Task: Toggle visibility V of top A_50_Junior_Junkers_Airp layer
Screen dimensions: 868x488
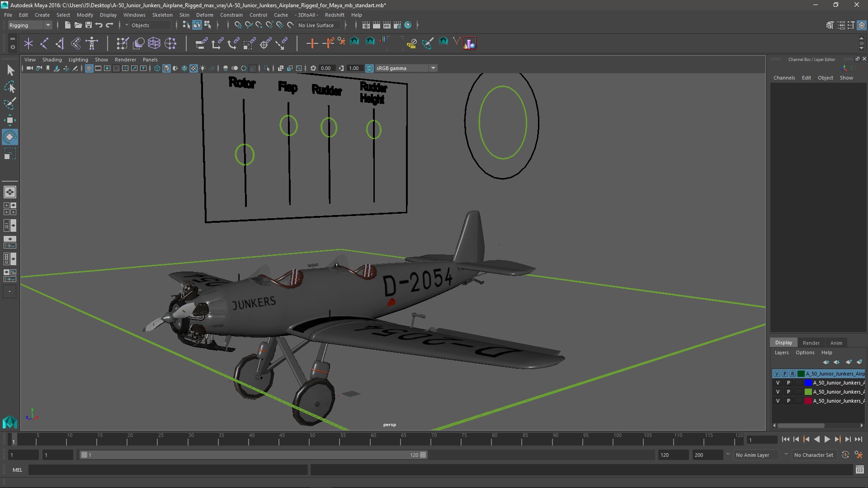Action: 777,374
